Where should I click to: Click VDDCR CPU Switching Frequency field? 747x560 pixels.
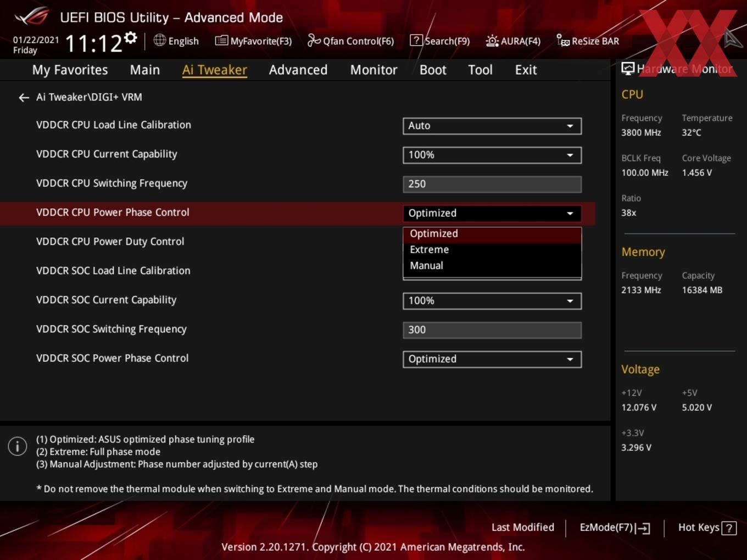[492, 184]
